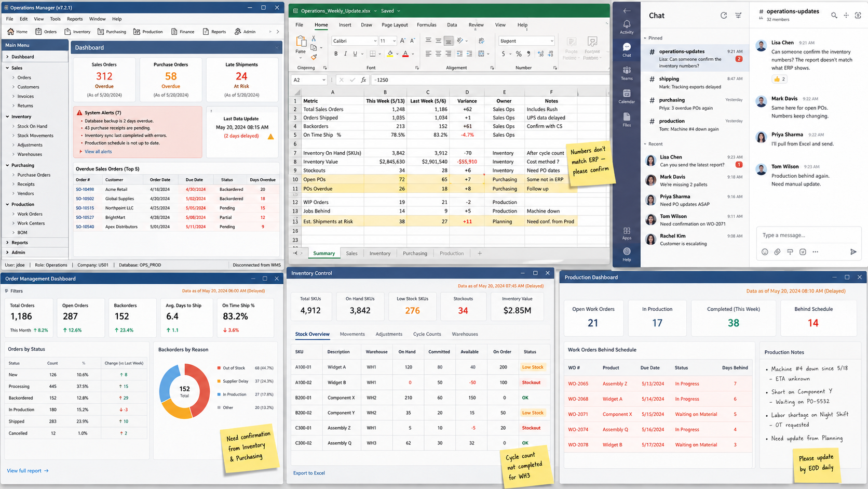Click the Finance toolbar button in Operations Manager
Viewport: 868px width, 489px height.
[182, 32]
